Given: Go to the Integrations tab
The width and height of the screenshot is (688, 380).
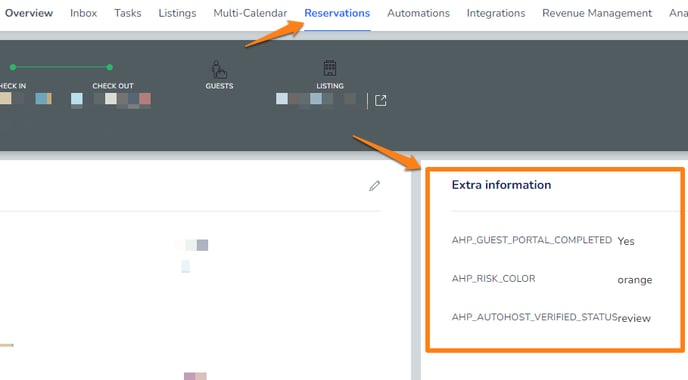Looking at the screenshot, I should 496,13.
